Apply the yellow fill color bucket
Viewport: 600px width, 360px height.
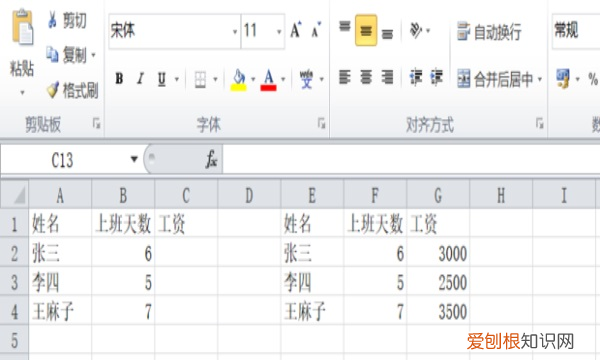click(238, 80)
